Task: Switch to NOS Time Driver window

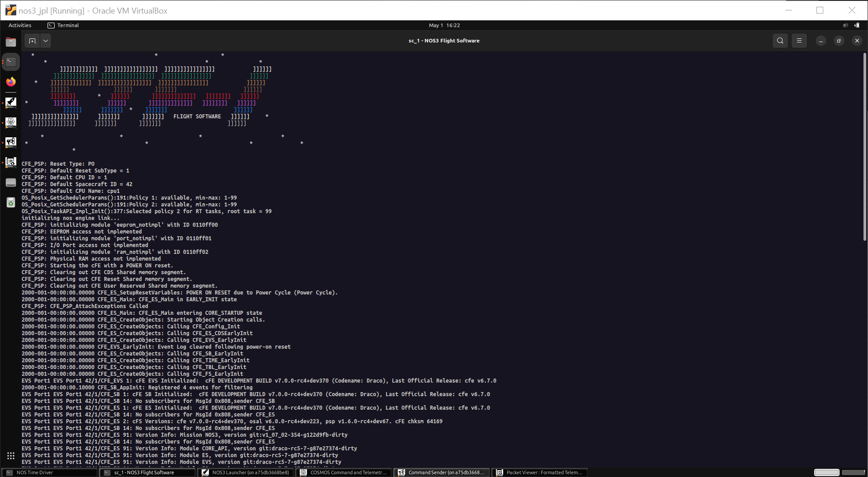Action: tap(50, 472)
